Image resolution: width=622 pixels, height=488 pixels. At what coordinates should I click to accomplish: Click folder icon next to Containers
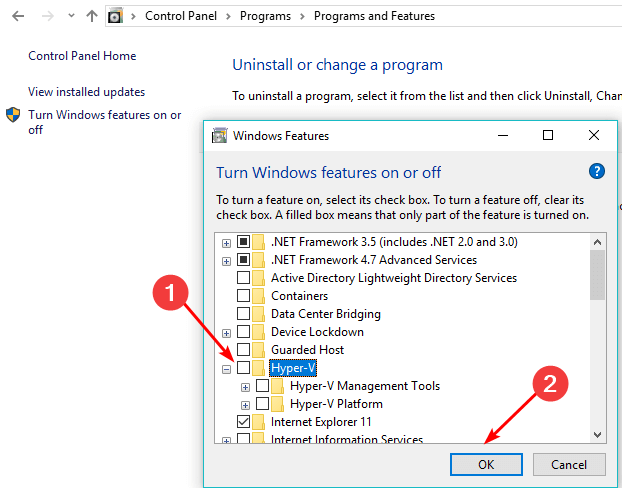pyautogui.click(x=259, y=296)
